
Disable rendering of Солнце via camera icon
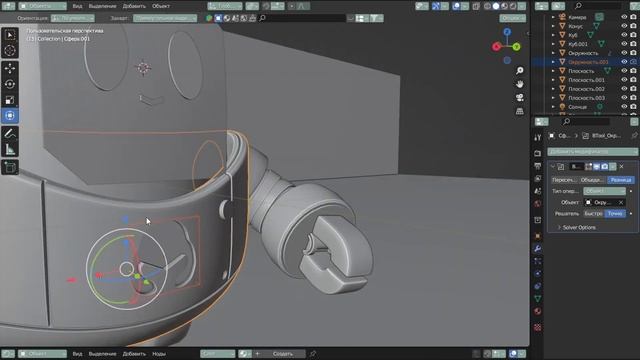click(633, 107)
